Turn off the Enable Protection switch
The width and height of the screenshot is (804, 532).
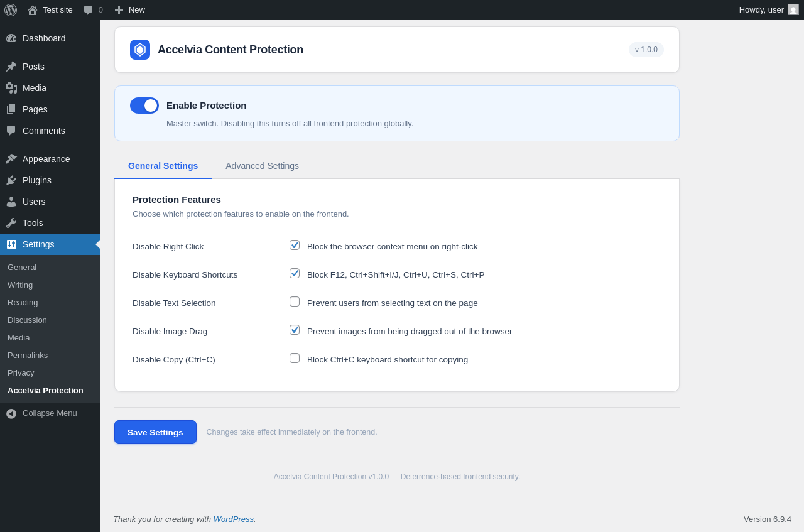point(144,106)
